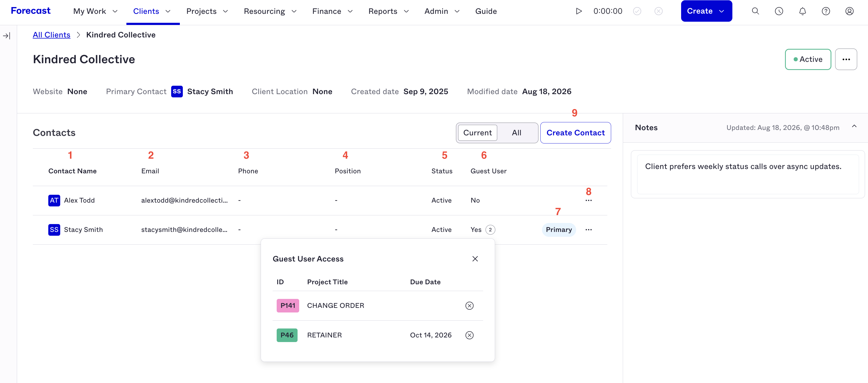Click Alex Todd's Guest User value No
Viewport: 868px width, 383px height.
click(475, 200)
